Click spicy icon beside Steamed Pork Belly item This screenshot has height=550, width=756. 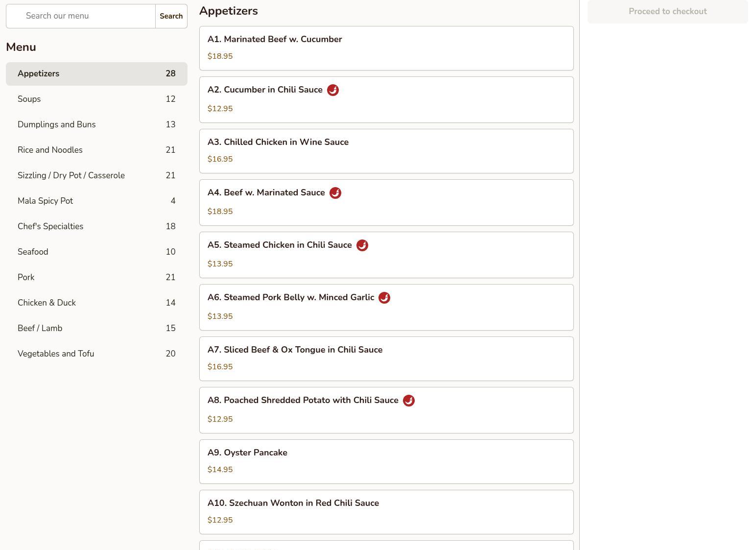pyautogui.click(x=384, y=298)
